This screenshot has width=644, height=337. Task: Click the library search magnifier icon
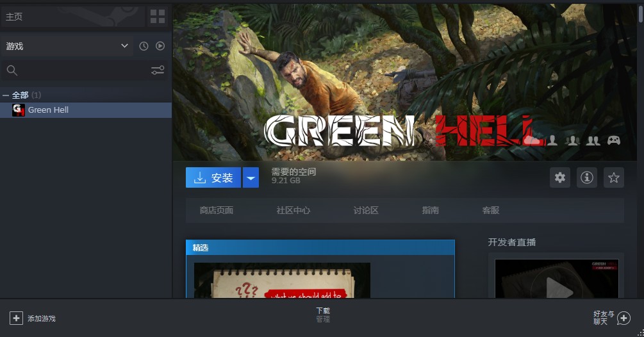[x=12, y=70]
